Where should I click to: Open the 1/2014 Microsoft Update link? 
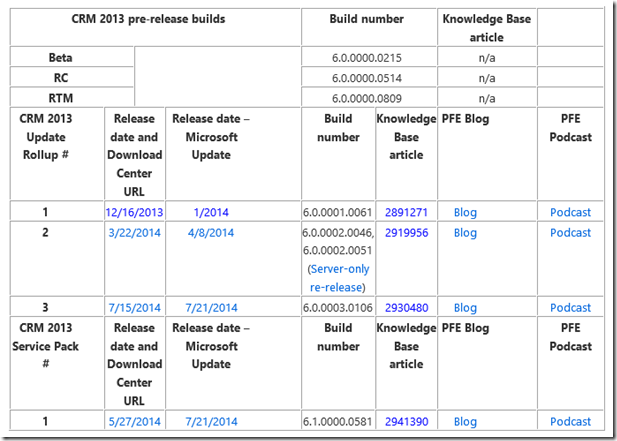pyautogui.click(x=211, y=212)
